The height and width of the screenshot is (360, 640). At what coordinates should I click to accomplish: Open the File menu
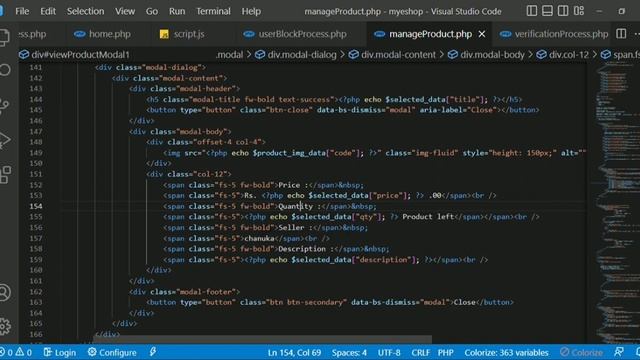coord(22,11)
